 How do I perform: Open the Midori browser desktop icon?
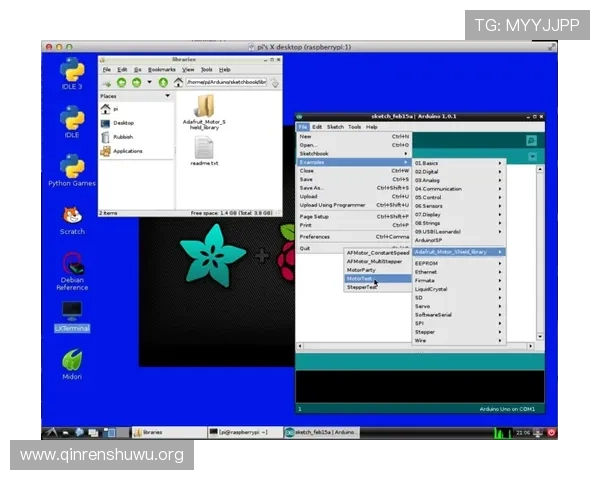point(71,360)
